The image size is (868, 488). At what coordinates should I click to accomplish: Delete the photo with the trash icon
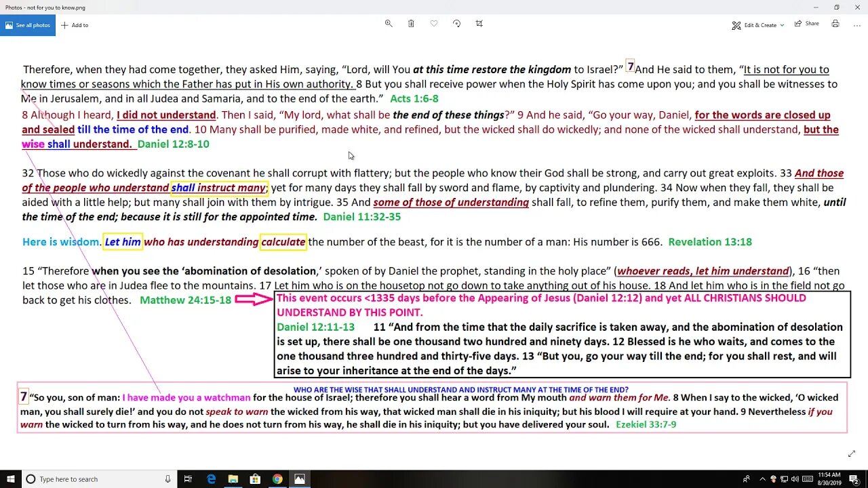(x=411, y=23)
